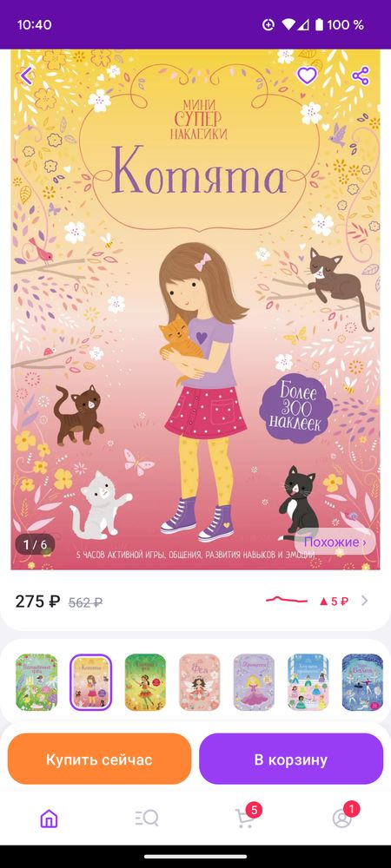Select the highlighted Котята book thumbnail

(x=91, y=682)
